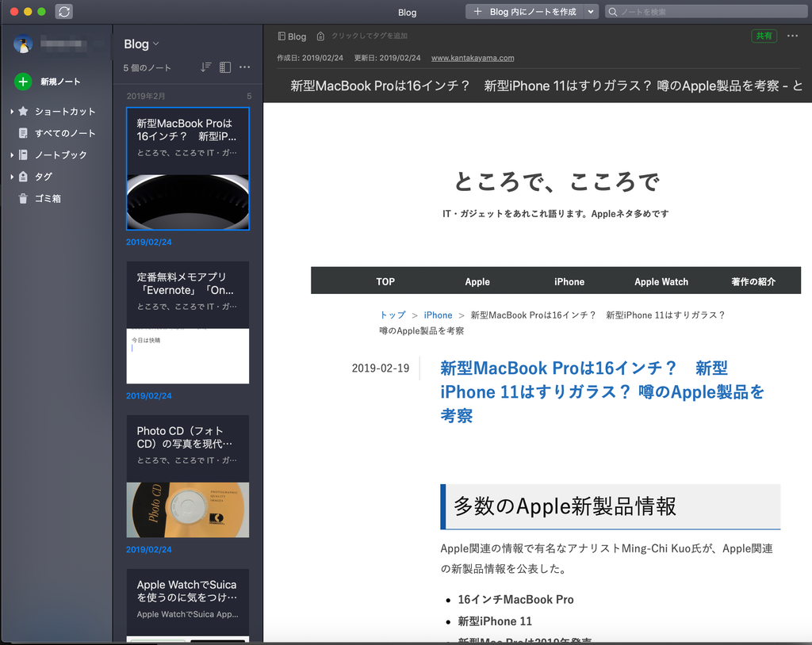Click the 著作の紹介 navigation tab

coord(753,281)
